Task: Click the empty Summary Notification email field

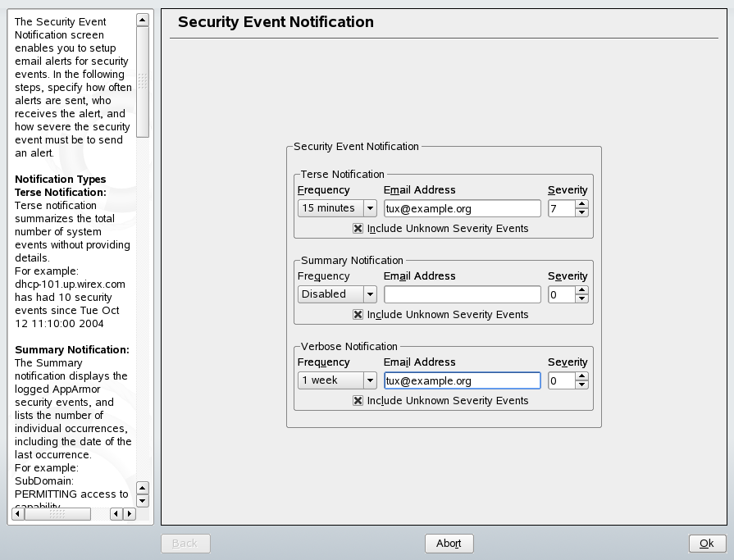Action: tap(461, 294)
